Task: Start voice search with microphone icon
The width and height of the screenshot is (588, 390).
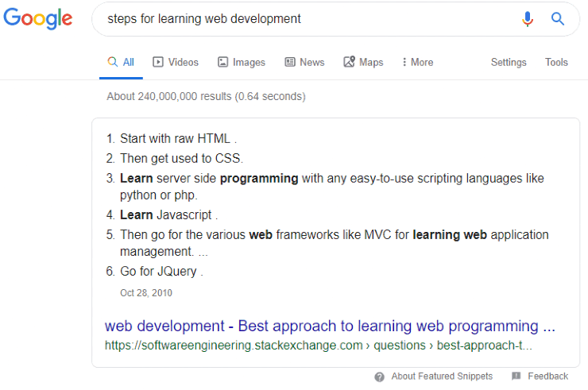Action: point(528,19)
